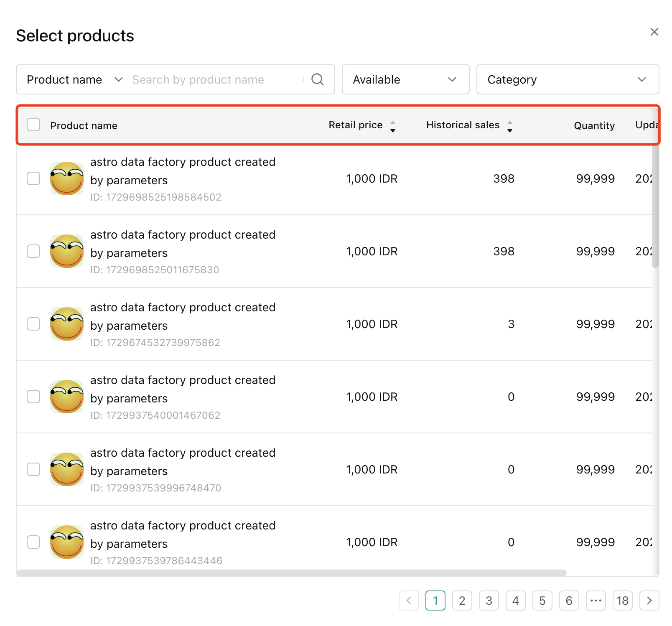672x626 pixels.
Task: Toggle the select-all checkbox in header
Action: point(33,125)
